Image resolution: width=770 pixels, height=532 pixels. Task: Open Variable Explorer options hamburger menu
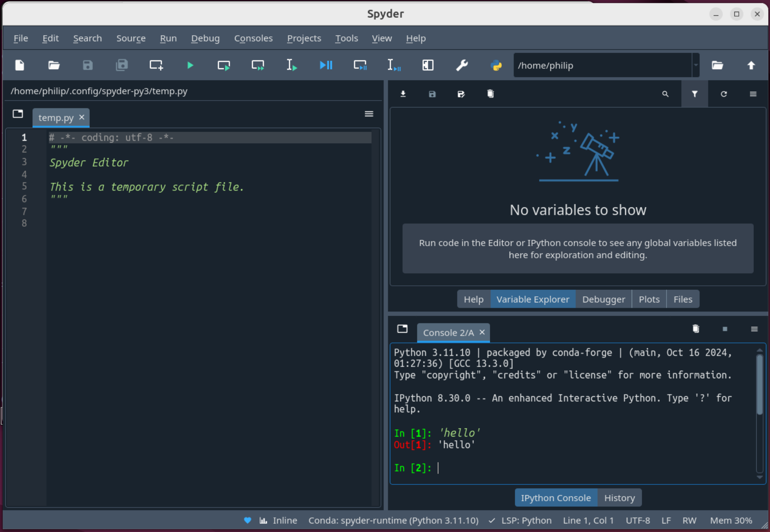pos(753,94)
